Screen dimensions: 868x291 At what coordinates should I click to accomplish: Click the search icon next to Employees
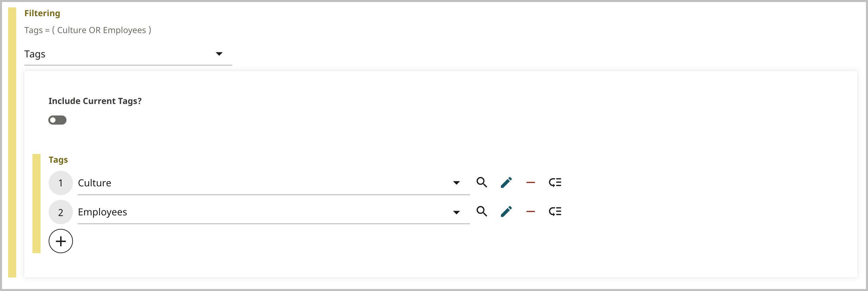(482, 212)
